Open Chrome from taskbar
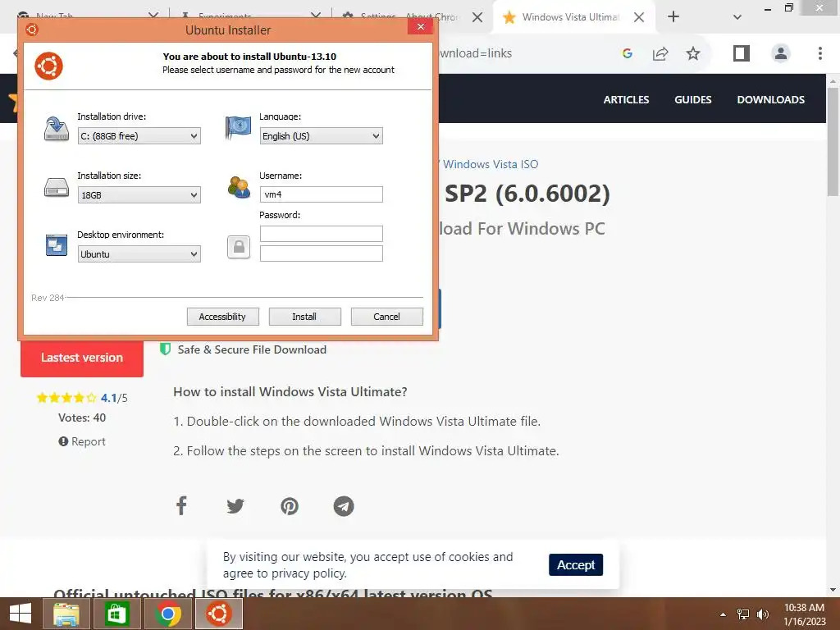The width and height of the screenshot is (840, 630). tap(167, 614)
